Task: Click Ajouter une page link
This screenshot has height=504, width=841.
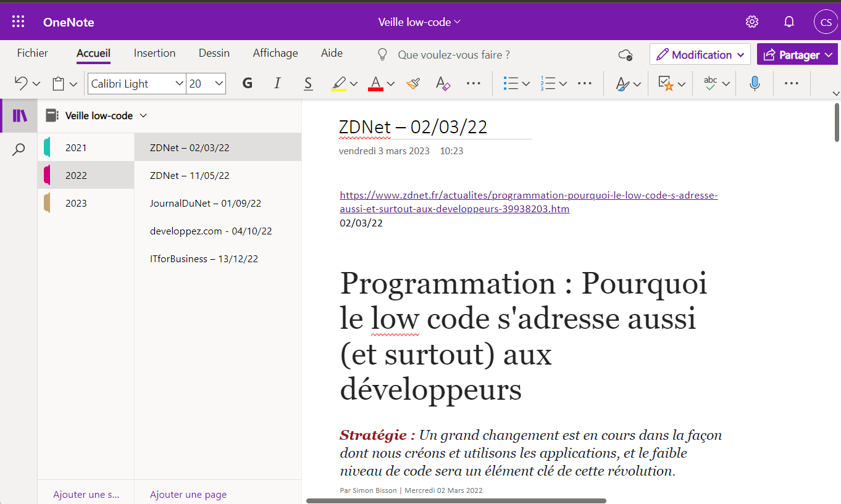Action: click(x=188, y=494)
